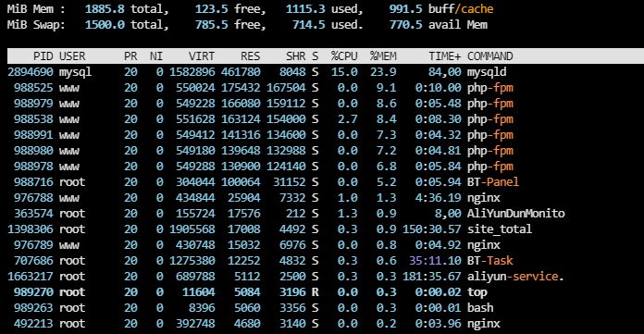Click PID 988980 of php-fpm
Image resolution: width=644 pixels, height=334 pixels.
pyautogui.click(x=33, y=151)
